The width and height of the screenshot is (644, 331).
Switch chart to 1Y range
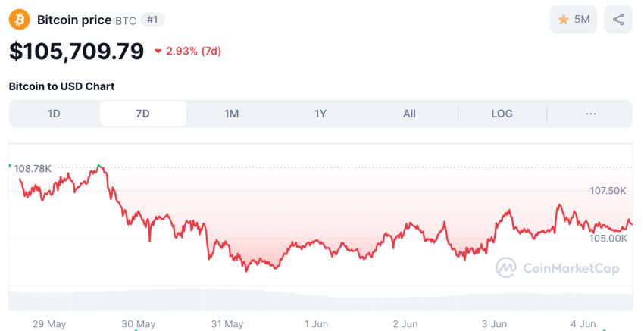320,114
